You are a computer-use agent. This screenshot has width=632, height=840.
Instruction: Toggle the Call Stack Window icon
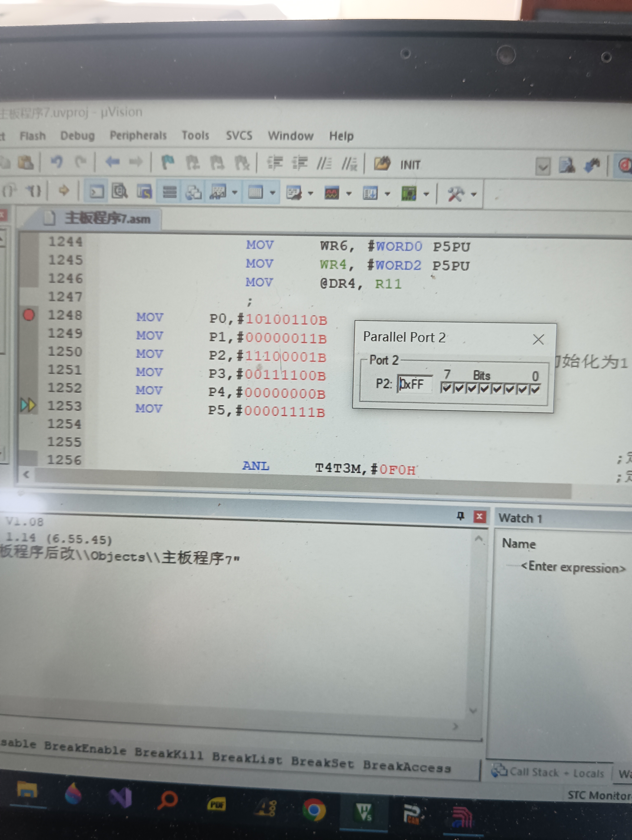click(x=193, y=192)
